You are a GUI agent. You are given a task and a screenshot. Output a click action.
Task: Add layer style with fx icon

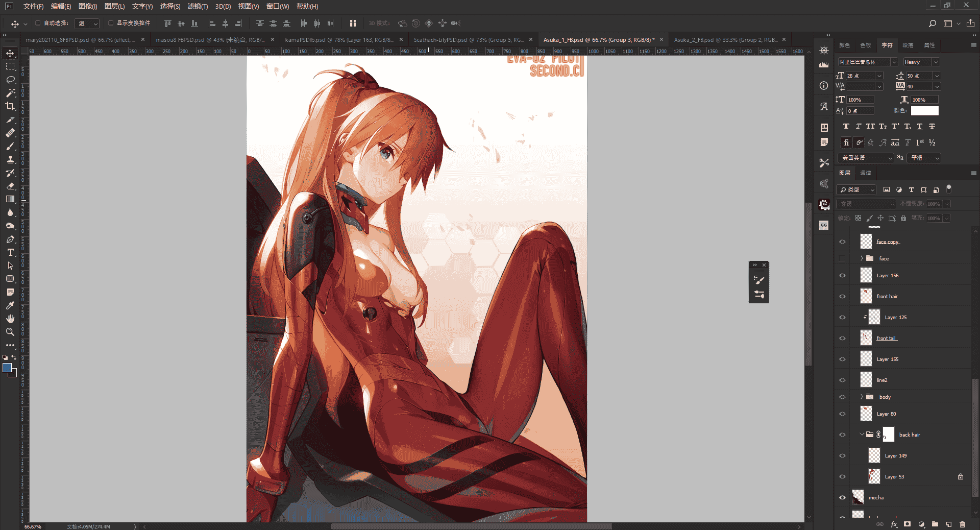tap(894, 524)
